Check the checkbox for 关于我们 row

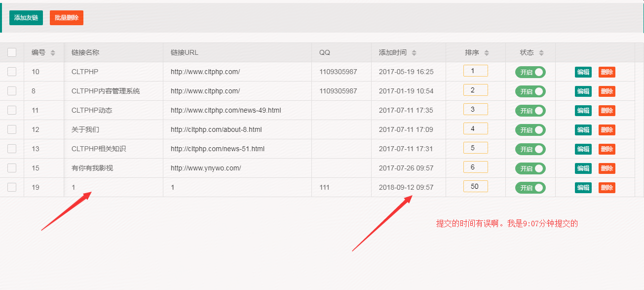point(12,129)
